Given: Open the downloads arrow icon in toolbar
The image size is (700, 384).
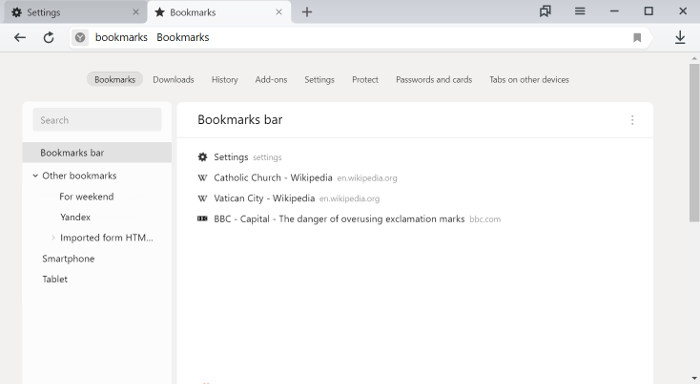Looking at the screenshot, I should [680, 38].
